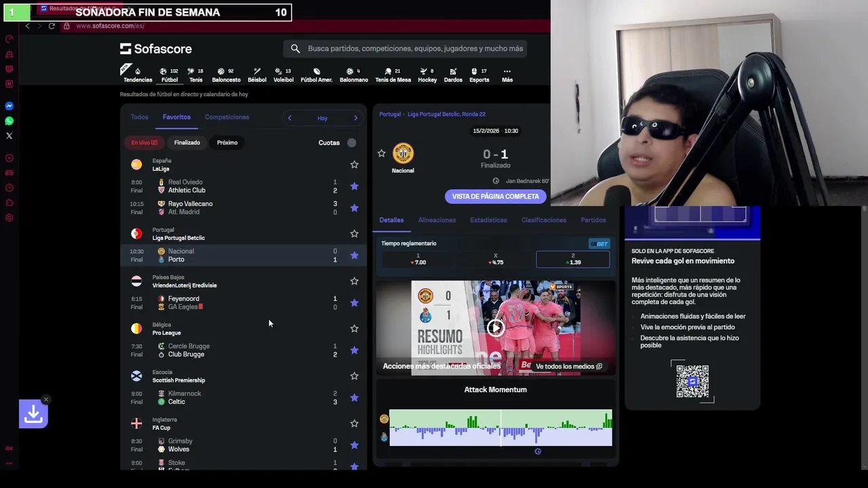Play the Resumo Highlights video
Viewport: 868px width, 488px height.
click(x=496, y=328)
